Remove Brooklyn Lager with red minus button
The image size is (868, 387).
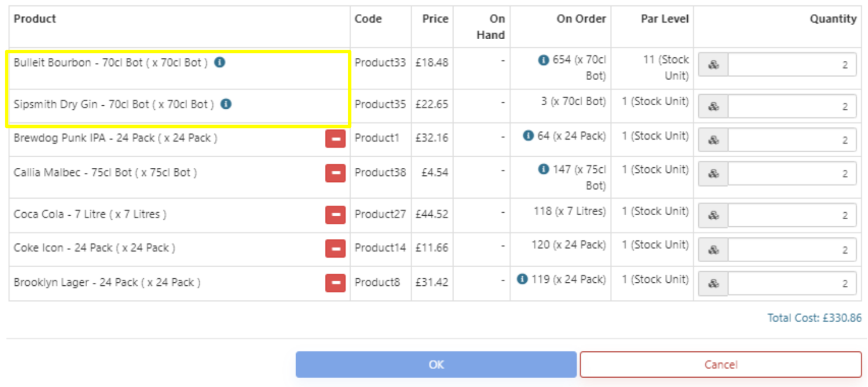coord(335,283)
